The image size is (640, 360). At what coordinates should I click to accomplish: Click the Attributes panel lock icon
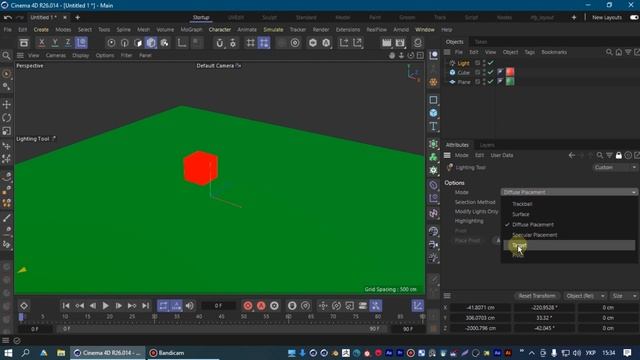pyautogui.click(x=619, y=155)
